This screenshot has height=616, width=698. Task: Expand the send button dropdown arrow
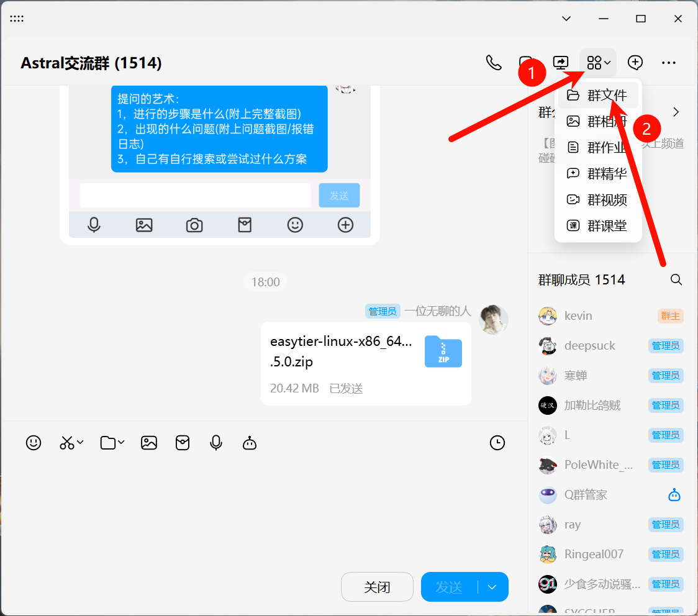pyautogui.click(x=492, y=586)
